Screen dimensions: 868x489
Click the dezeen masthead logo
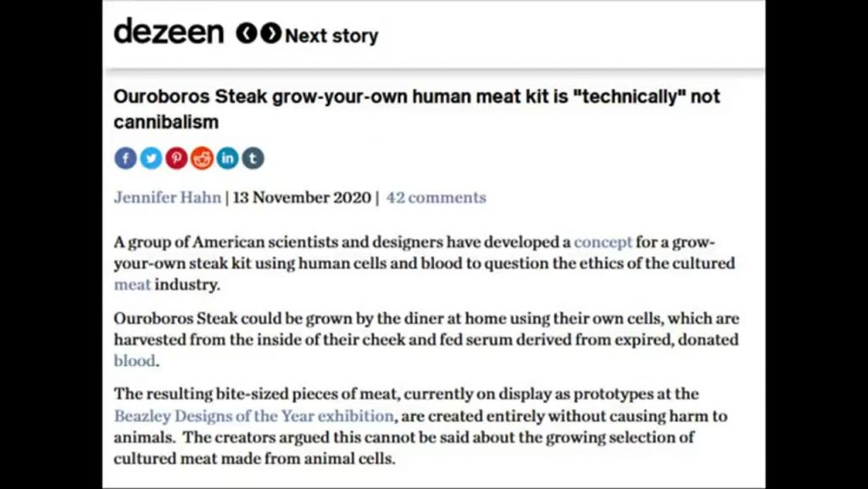[x=168, y=32]
